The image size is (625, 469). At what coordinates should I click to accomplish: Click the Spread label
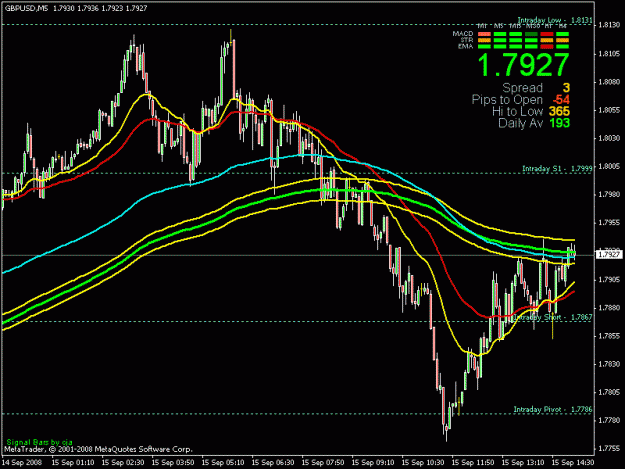(523, 88)
